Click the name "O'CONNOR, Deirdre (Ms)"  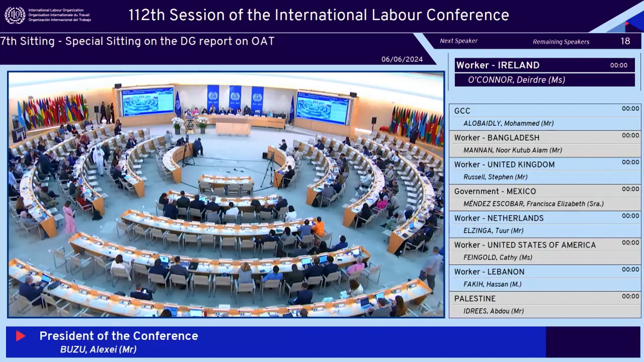click(517, 80)
